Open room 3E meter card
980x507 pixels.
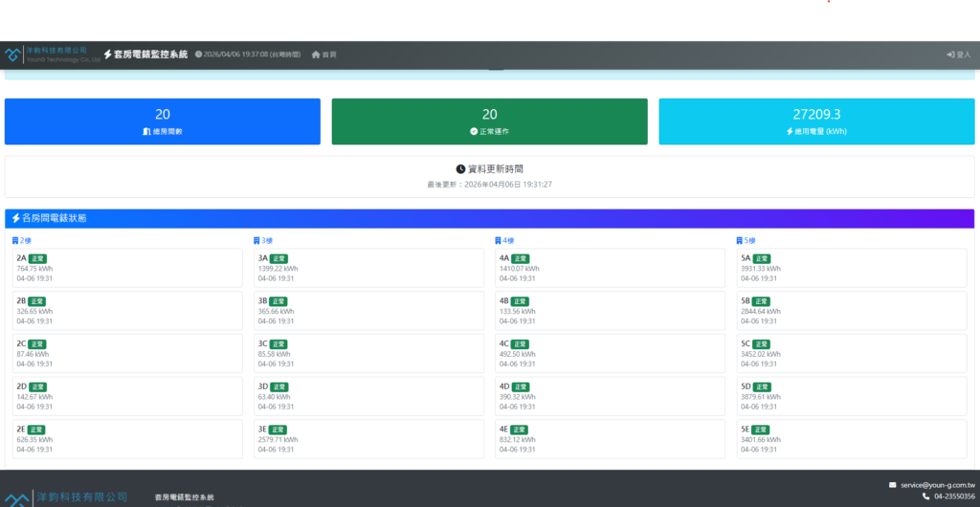pyautogui.click(x=368, y=439)
